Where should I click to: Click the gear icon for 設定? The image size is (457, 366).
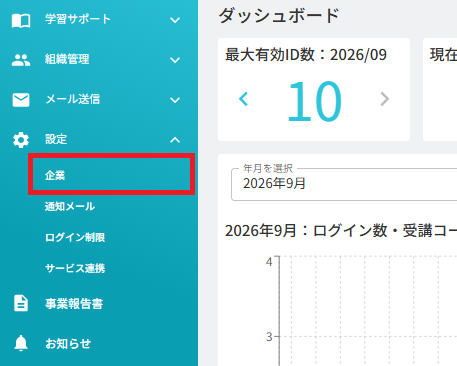(21, 140)
